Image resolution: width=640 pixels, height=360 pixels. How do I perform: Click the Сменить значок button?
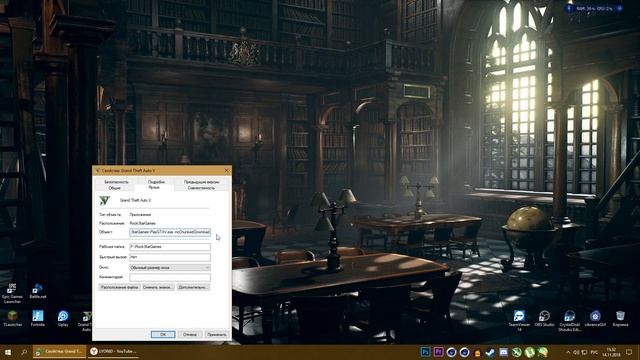pos(158,287)
